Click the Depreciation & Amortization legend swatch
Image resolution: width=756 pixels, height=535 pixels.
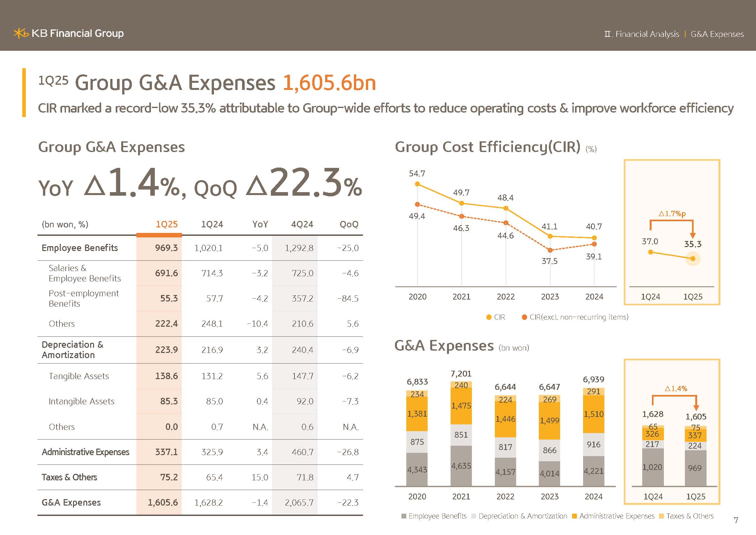click(x=474, y=516)
